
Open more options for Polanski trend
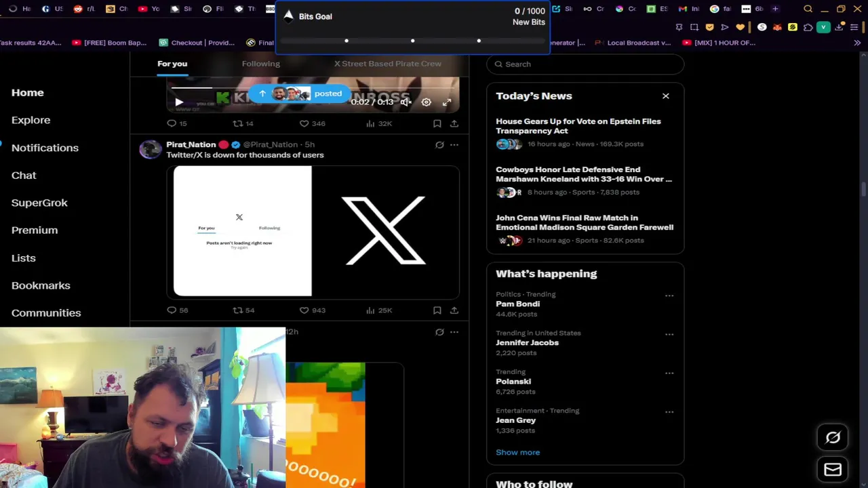point(669,373)
